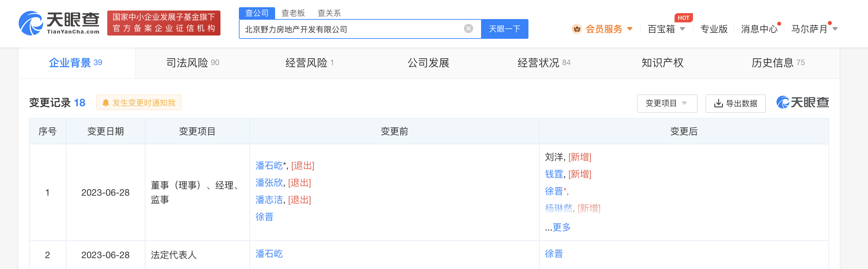Open the 马尔萨月 user menu arrow
This screenshot has width=868, height=269.
(835, 29)
